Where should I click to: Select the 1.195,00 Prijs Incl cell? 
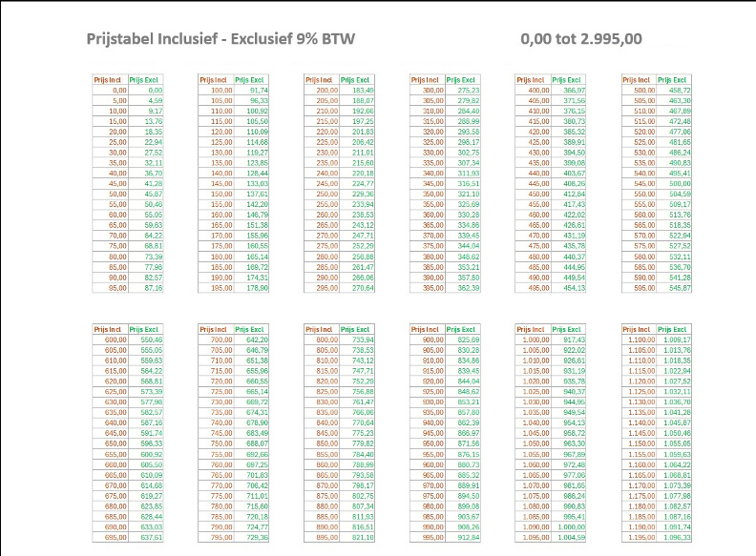pos(640,537)
